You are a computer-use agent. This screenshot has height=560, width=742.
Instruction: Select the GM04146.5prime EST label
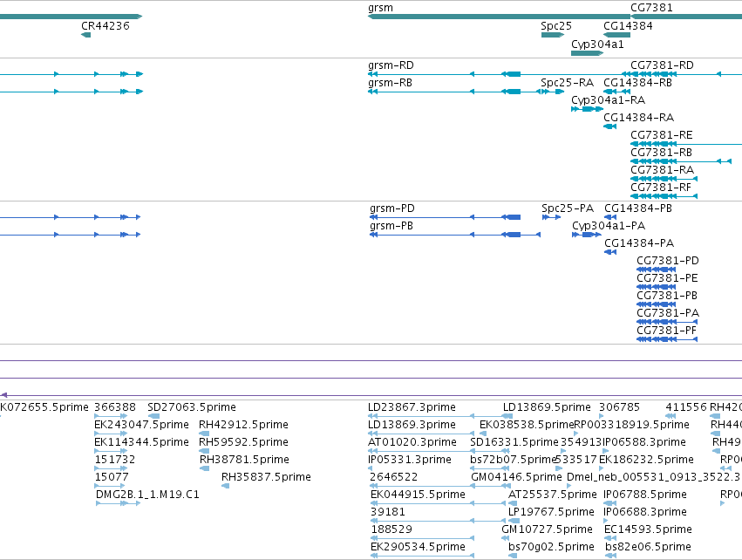[x=516, y=478]
